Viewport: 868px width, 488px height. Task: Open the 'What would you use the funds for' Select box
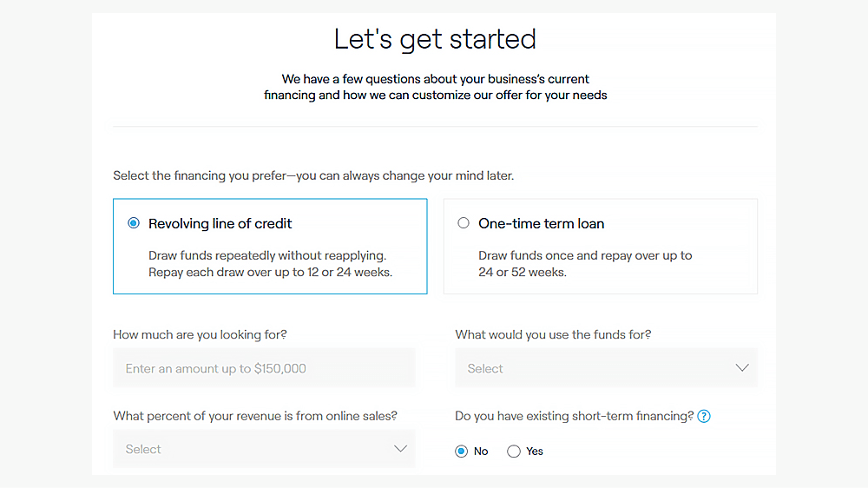click(606, 368)
